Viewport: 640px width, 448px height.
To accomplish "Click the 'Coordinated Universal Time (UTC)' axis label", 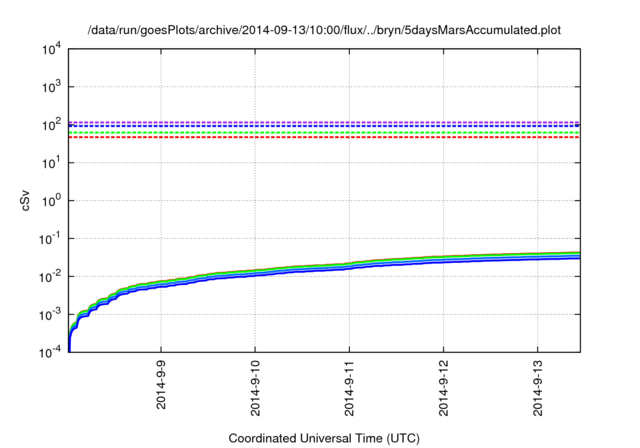I will click(x=324, y=439).
